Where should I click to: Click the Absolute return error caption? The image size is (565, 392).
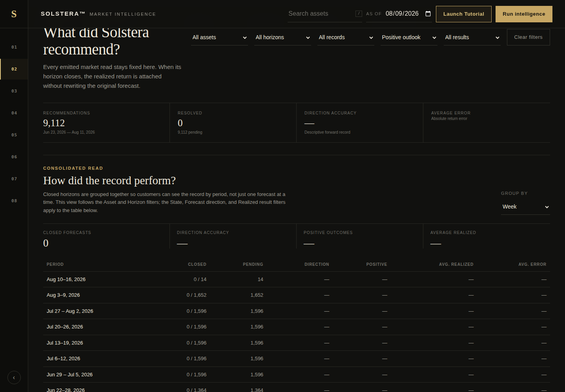click(449, 118)
